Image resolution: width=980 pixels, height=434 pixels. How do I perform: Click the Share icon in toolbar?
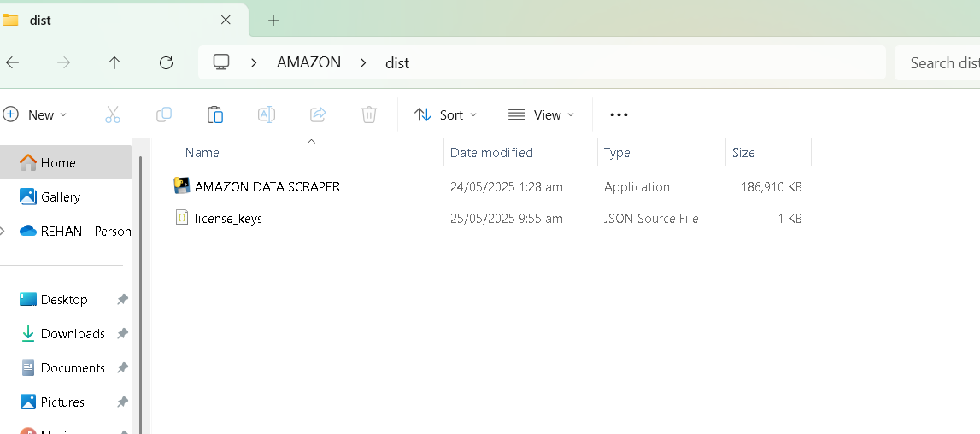pos(318,114)
